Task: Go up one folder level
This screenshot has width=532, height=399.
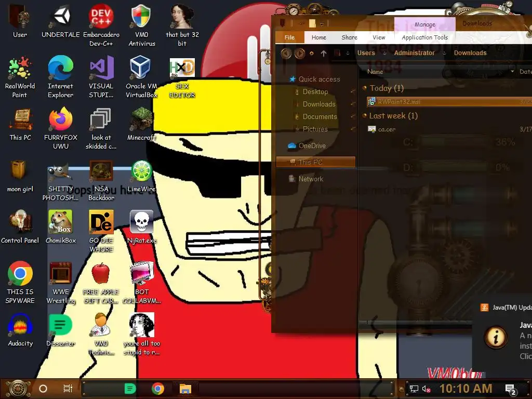Action: point(324,54)
